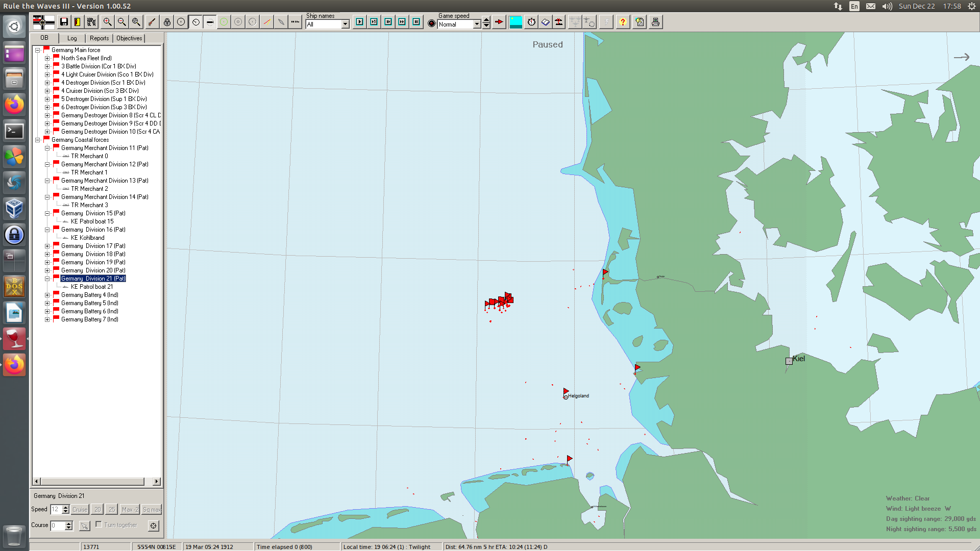Click the pause button in the toolbar
980x551 pixels.
pos(416,22)
